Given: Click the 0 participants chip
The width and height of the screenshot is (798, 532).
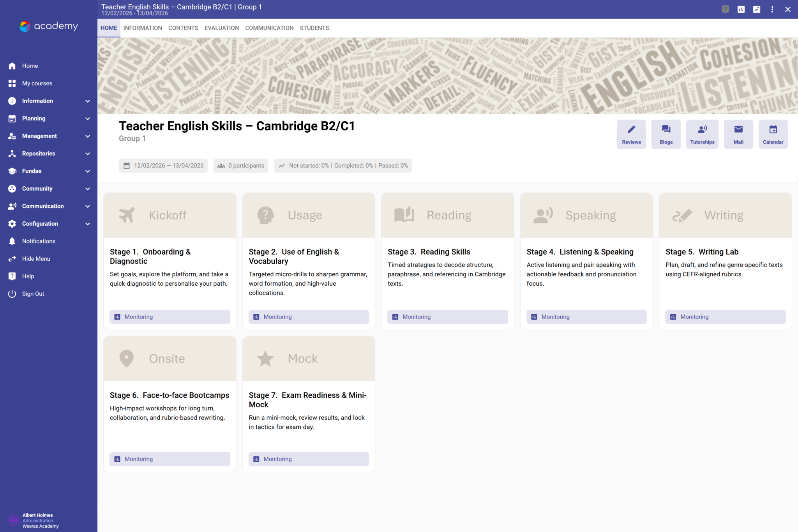Looking at the screenshot, I should click(x=240, y=165).
